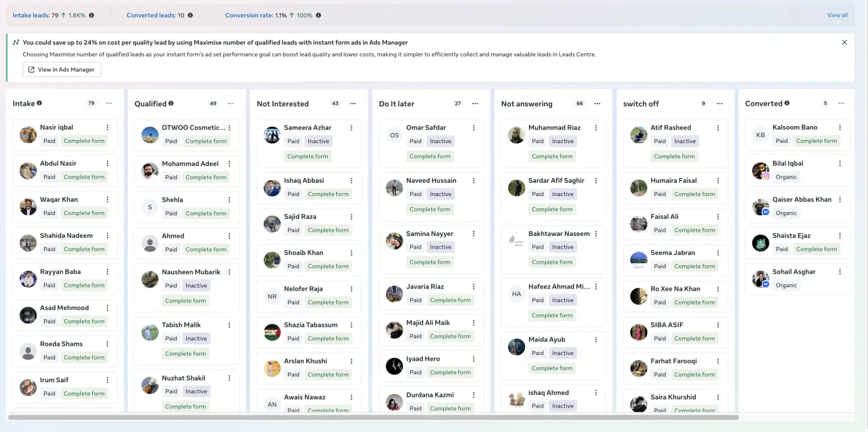Click Waqar Khan profile picture

(28, 206)
